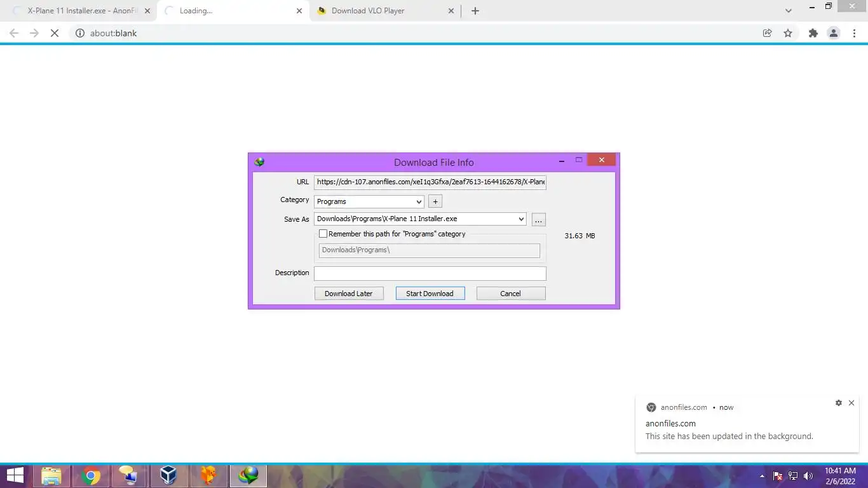Go back in browser history
The height and width of the screenshot is (488, 868).
14,33
